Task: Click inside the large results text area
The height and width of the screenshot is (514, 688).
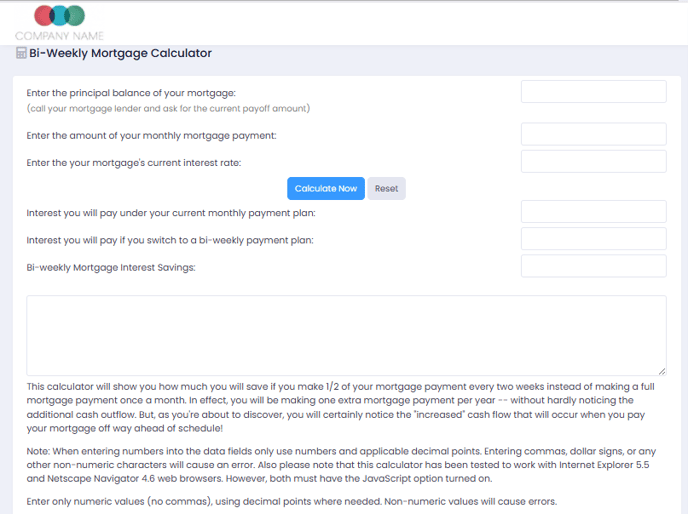Action: (346, 335)
